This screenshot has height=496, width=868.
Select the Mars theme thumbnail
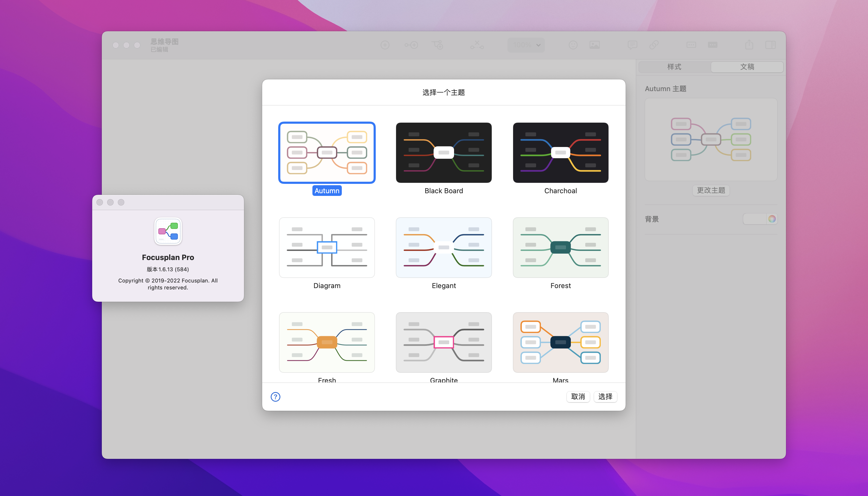click(560, 342)
